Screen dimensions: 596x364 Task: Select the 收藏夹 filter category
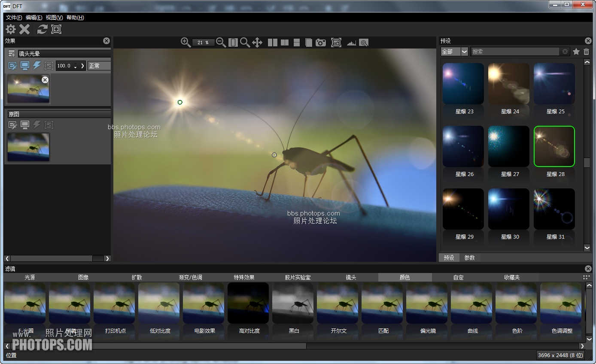pyautogui.click(x=512, y=277)
